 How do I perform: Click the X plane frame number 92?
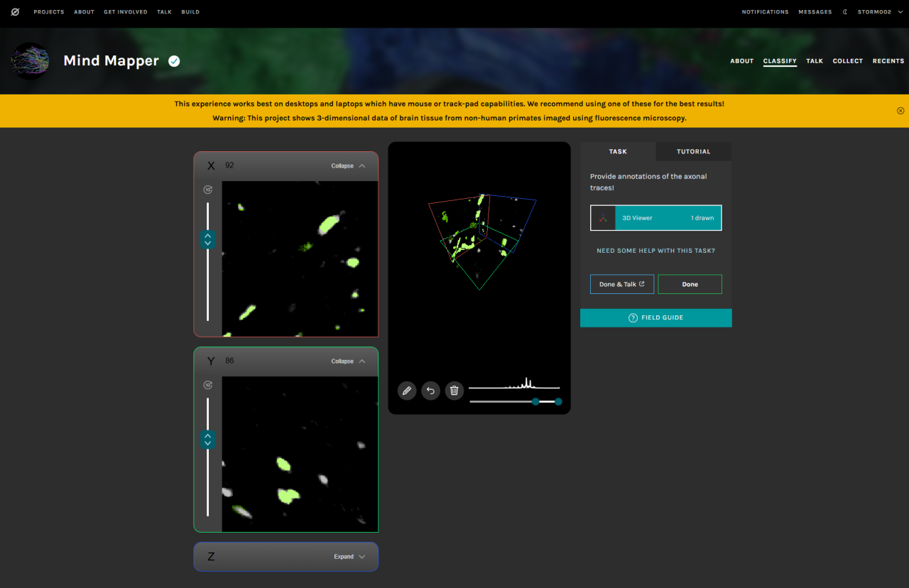point(229,165)
